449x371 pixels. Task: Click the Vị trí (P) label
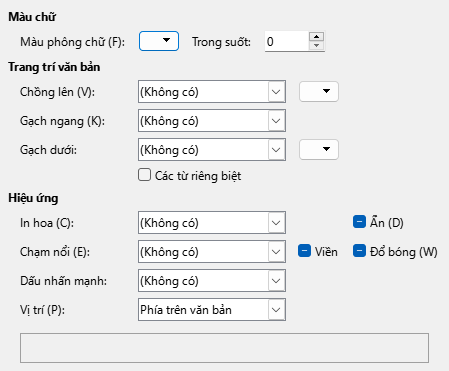coord(42,310)
